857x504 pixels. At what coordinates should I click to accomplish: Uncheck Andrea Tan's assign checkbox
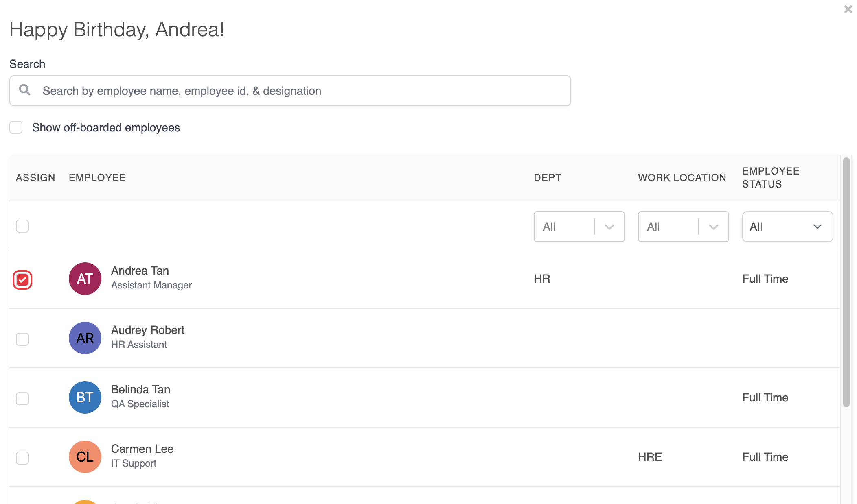22,280
